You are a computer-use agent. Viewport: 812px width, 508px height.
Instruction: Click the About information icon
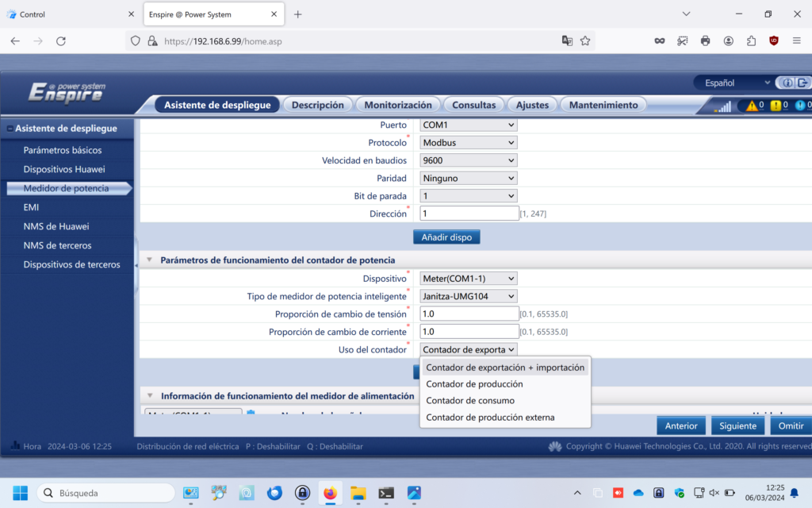point(787,83)
